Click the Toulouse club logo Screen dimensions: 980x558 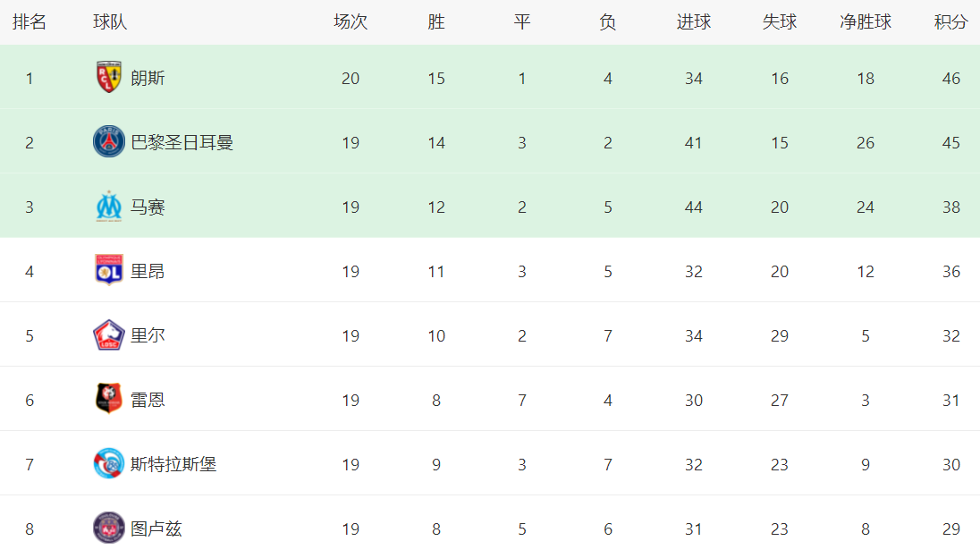[x=108, y=528]
